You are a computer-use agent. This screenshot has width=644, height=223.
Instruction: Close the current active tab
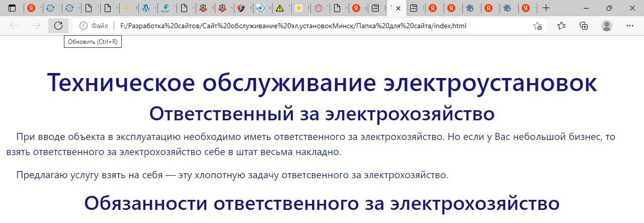(x=398, y=8)
